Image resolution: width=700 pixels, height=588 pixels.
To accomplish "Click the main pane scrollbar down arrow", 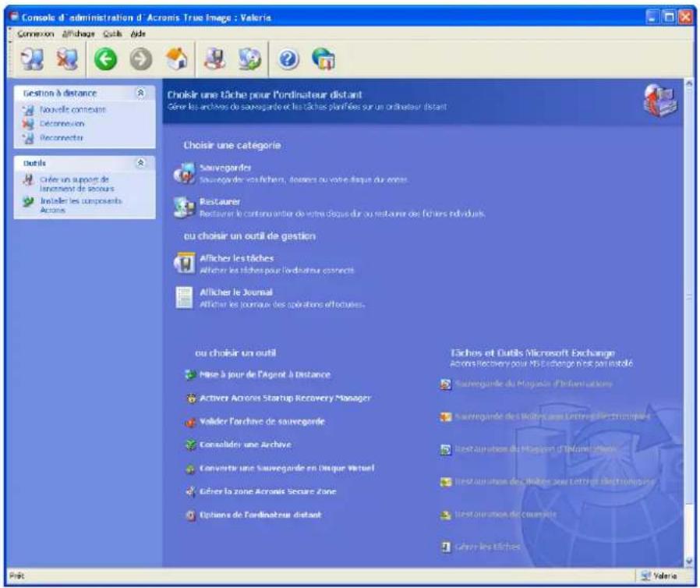I will click(x=689, y=561).
